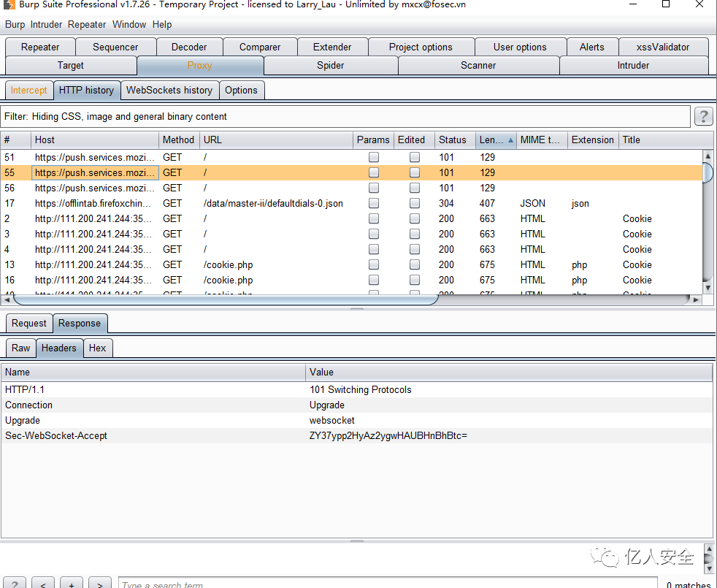Open the WebSockets history sub-tab
The width and height of the screenshot is (717, 588).
[x=169, y=90]
